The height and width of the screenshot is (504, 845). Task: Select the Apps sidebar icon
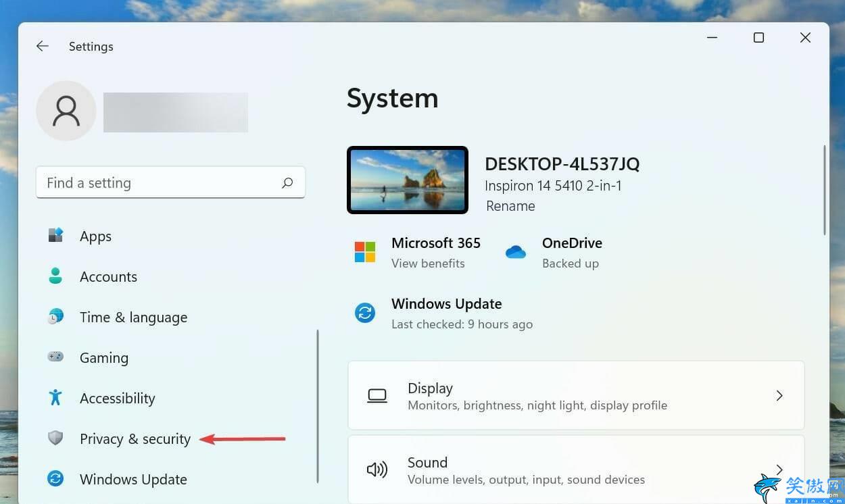pyautogui.click(x=55, y=235)
